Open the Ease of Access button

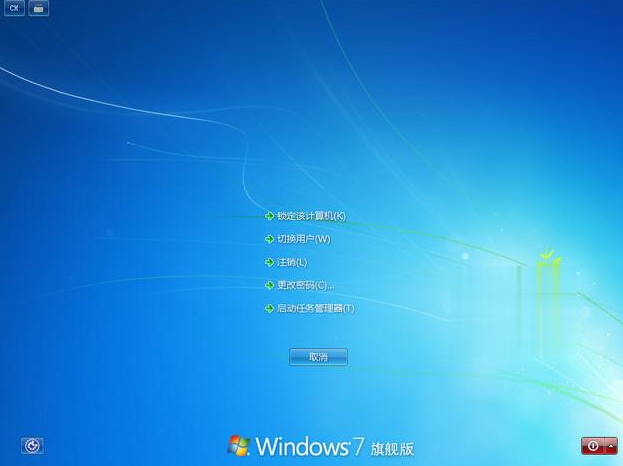click(32, 446)
